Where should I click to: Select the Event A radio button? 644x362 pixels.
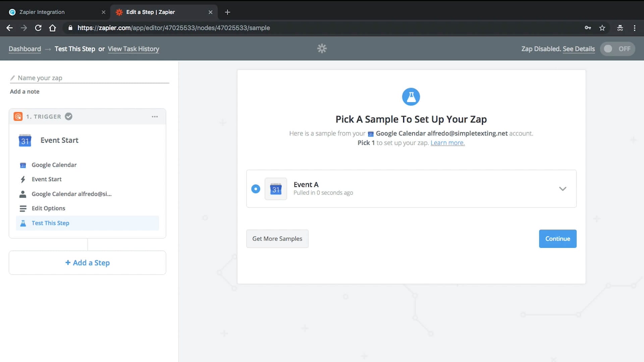tap(256, 189)
